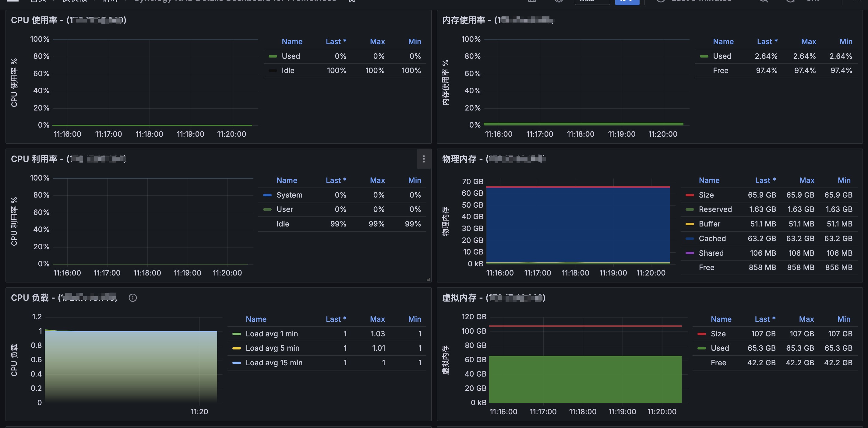
Task: Click the Load avg 15 min color icon
Action: point(237,363)
